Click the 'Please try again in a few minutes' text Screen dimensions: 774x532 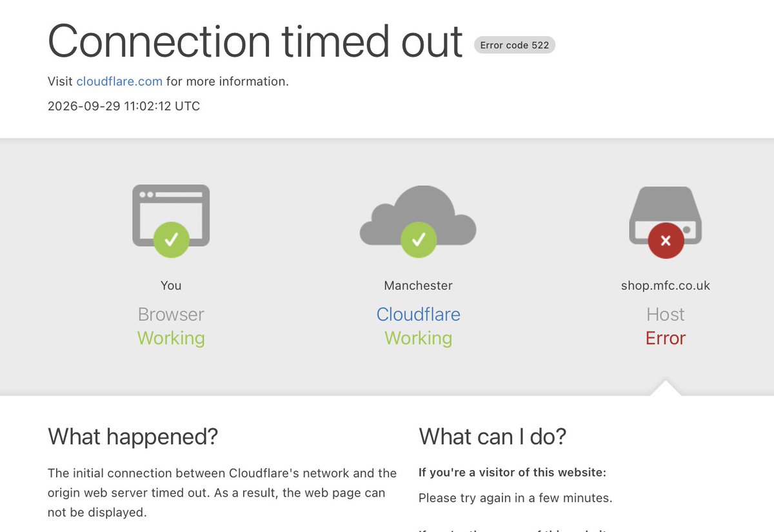[x=515, y=498]
